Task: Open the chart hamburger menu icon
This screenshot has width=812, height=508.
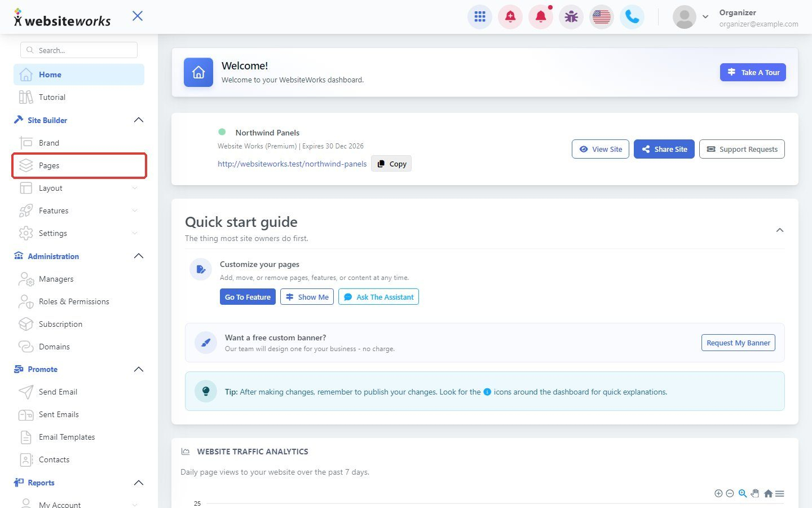Action: [780, 493]
